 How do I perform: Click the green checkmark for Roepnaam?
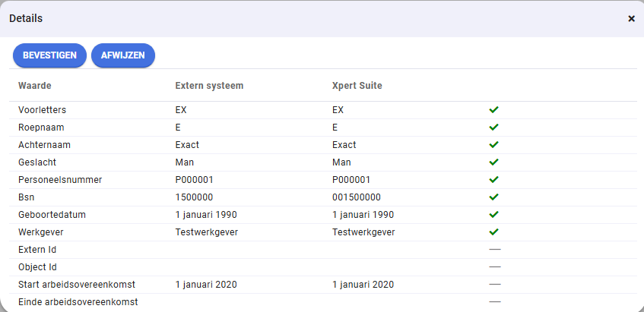(493, 127)
